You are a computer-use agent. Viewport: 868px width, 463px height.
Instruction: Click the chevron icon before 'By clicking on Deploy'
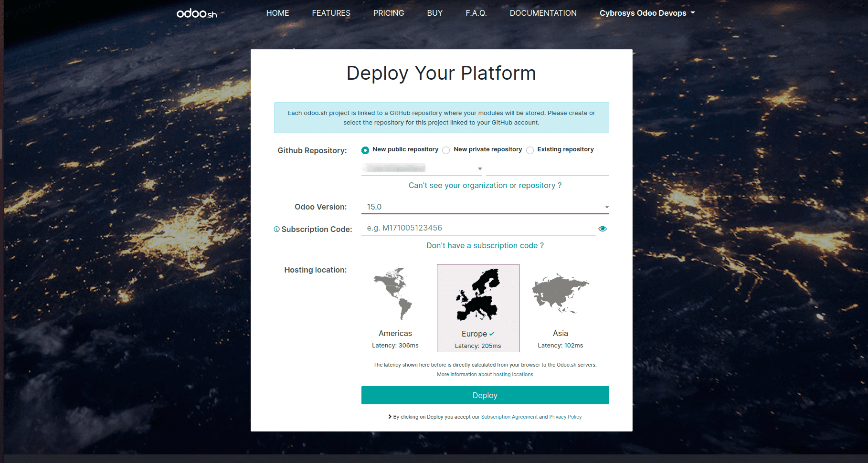click(390, 417)
